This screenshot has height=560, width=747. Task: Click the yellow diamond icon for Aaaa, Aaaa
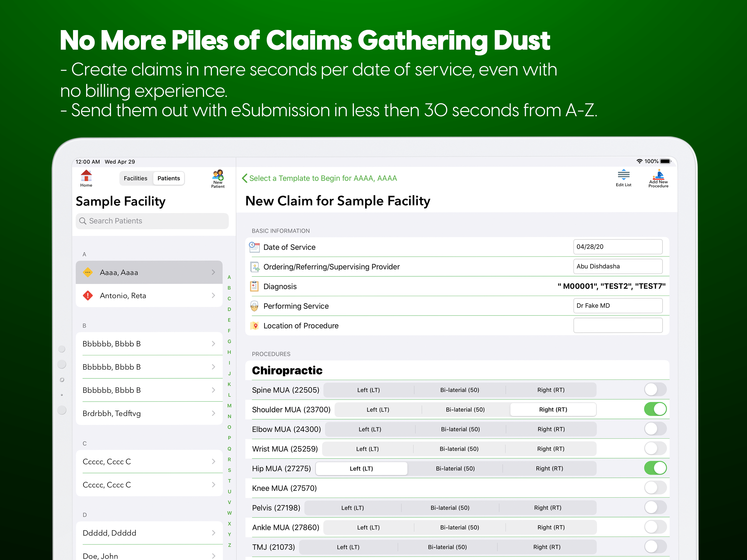(x=88, y=272)
